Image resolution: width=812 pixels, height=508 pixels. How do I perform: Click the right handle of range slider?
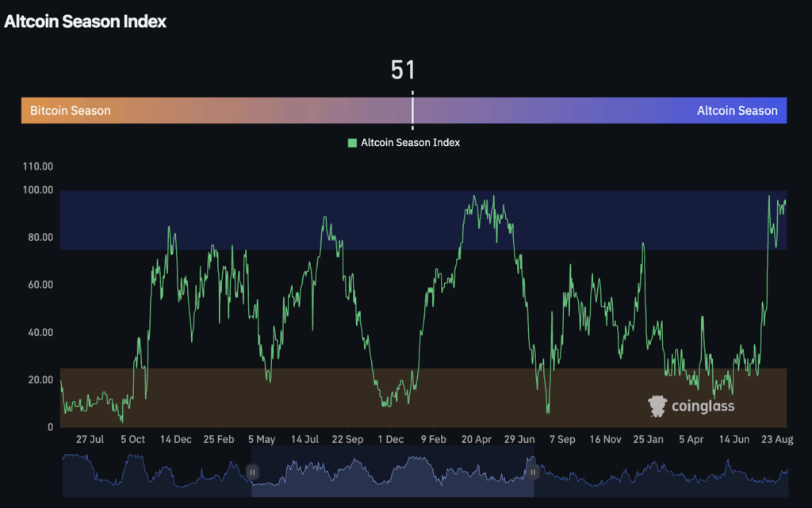click(x=534, y=472)
